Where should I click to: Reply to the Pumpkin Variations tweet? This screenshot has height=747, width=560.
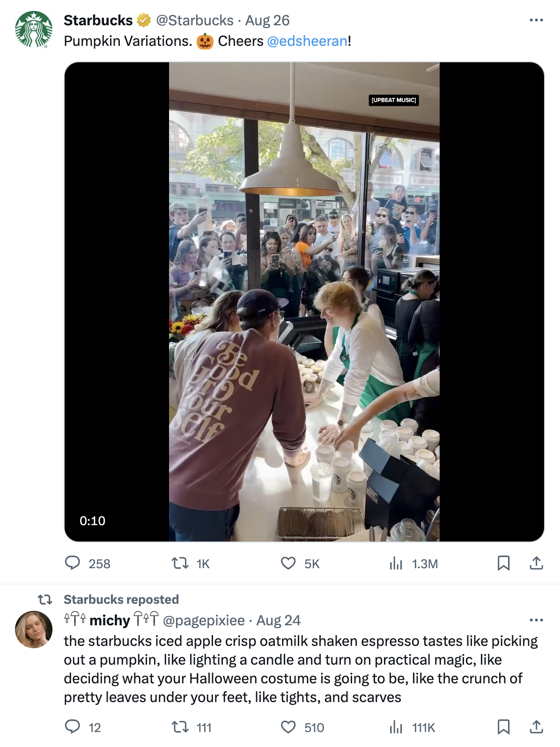pyautogui.click(x=73, y=563)
